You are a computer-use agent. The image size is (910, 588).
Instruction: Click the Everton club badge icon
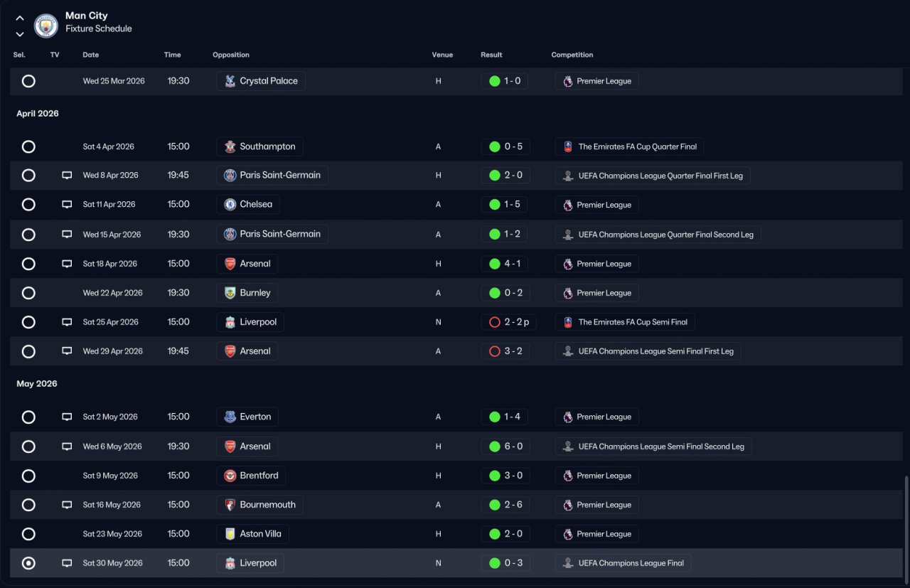pyautogui.click(x=230, y=417)
